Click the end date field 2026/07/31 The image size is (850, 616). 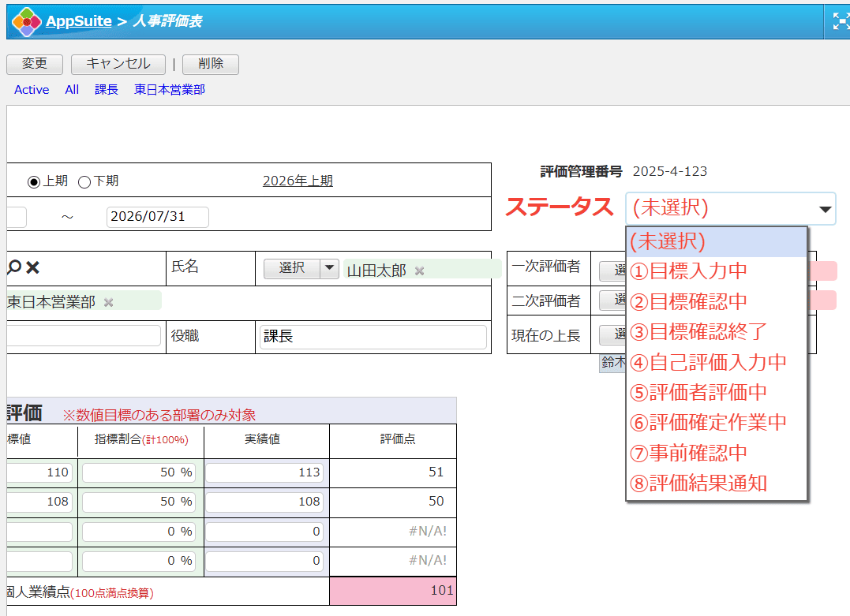(x=157, y=217)
